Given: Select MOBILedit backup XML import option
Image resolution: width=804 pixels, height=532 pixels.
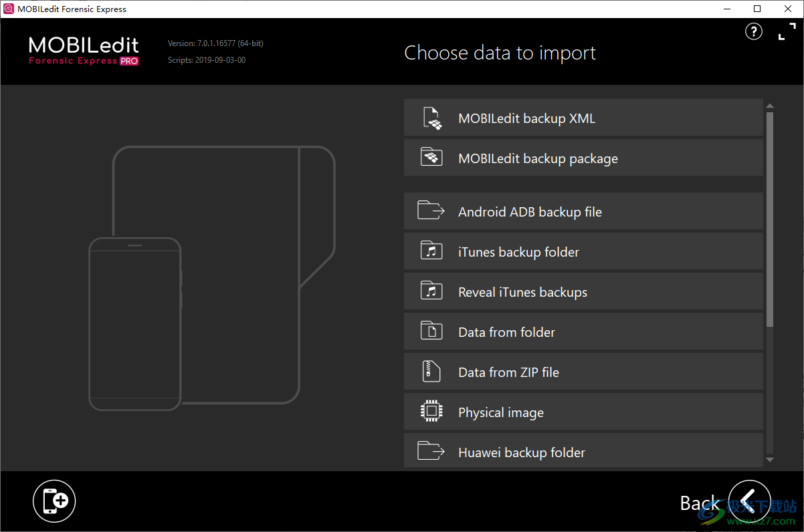Looking at the screenshot, I should coord(583,118).
